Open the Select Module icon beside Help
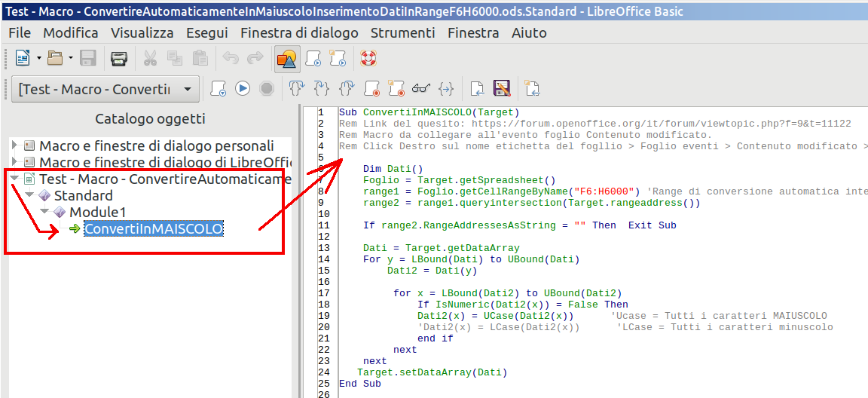The height and width of the screenshot is (398, 868). 337,58
